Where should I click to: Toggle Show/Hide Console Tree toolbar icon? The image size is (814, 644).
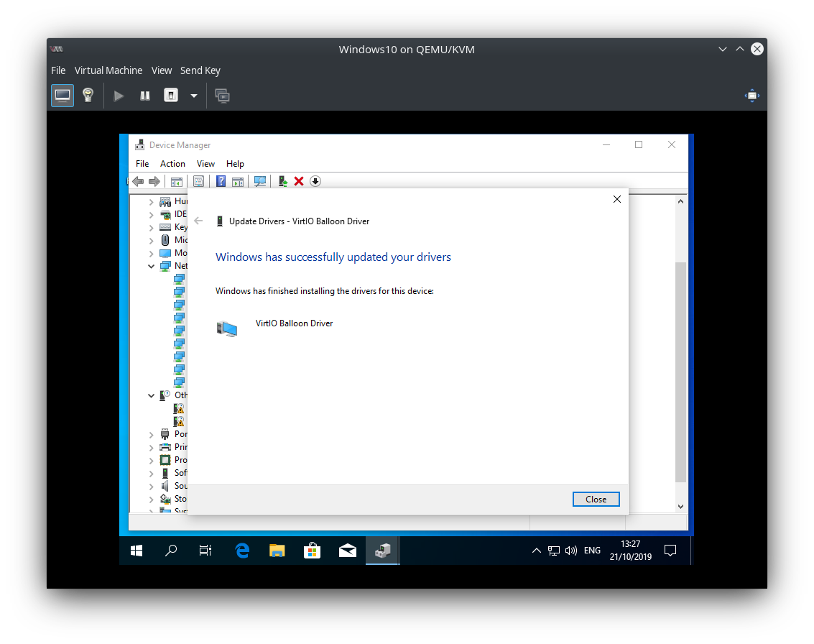[x=177, y=181]
